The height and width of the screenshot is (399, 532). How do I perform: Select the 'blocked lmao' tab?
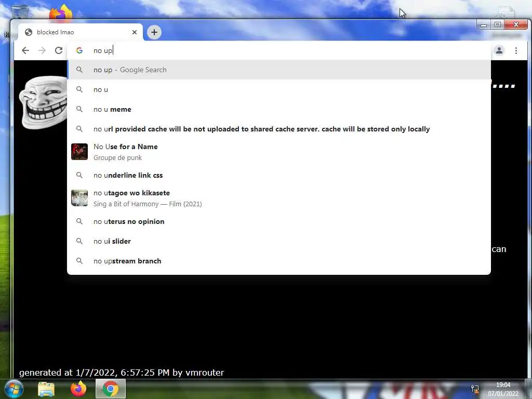pyautogui.click(x=80, y=32)
